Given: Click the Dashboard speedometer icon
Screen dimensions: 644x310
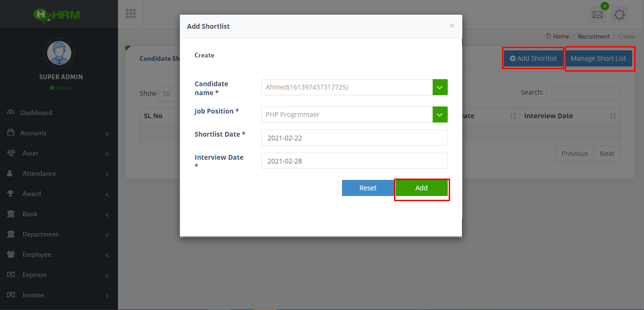Looking at the screenshot, I should coord(10,113).
